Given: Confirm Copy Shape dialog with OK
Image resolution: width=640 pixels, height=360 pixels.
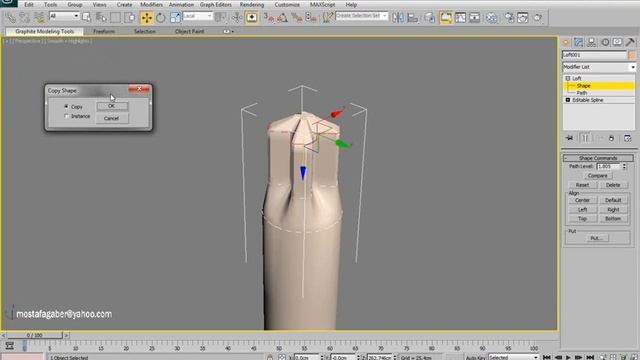Looking at the screenshot, I should coord(112,106).
